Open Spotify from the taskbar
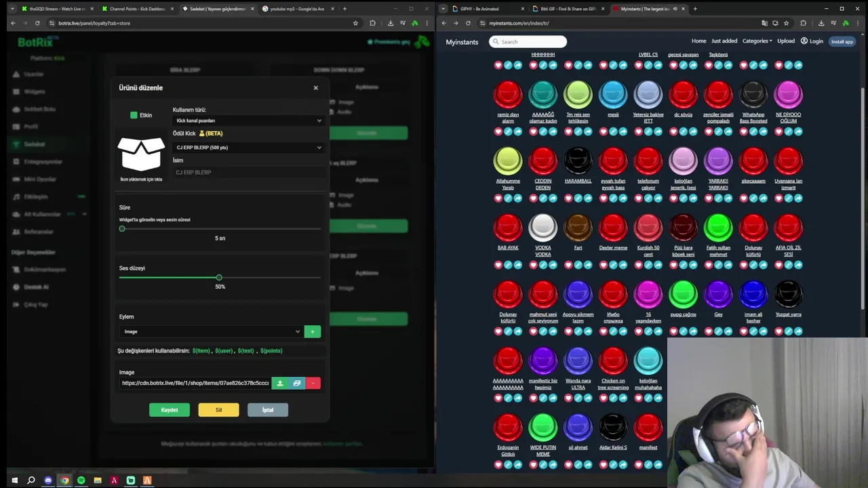 click(x=81, y=481)
